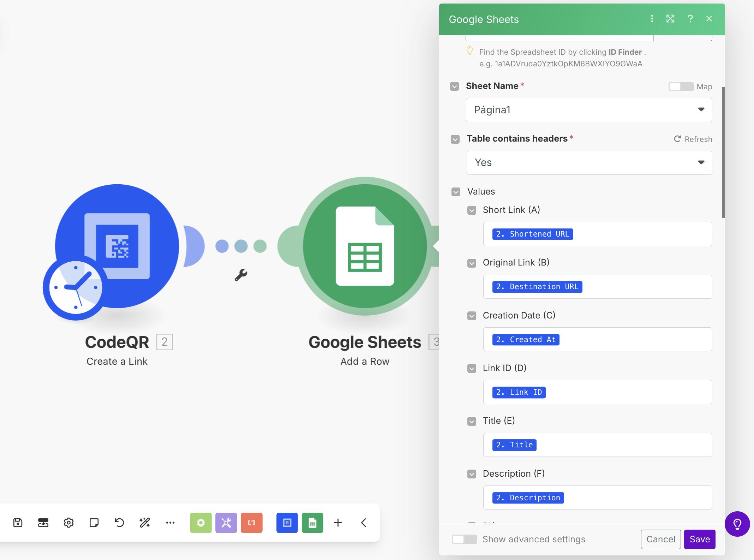Toggle the checkbox beside Original Link (B)

(472, 263)
